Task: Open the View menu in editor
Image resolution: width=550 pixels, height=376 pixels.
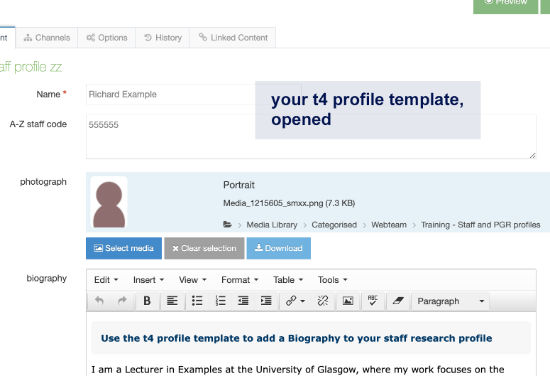Action: coord(192,280)
